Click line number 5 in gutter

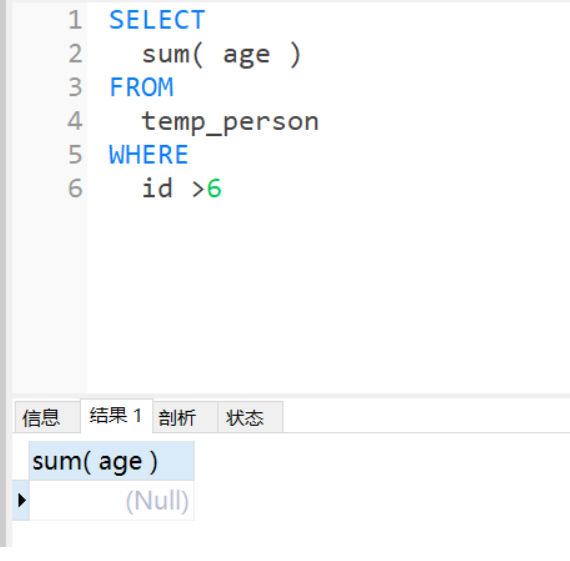(x=75, y=155)
